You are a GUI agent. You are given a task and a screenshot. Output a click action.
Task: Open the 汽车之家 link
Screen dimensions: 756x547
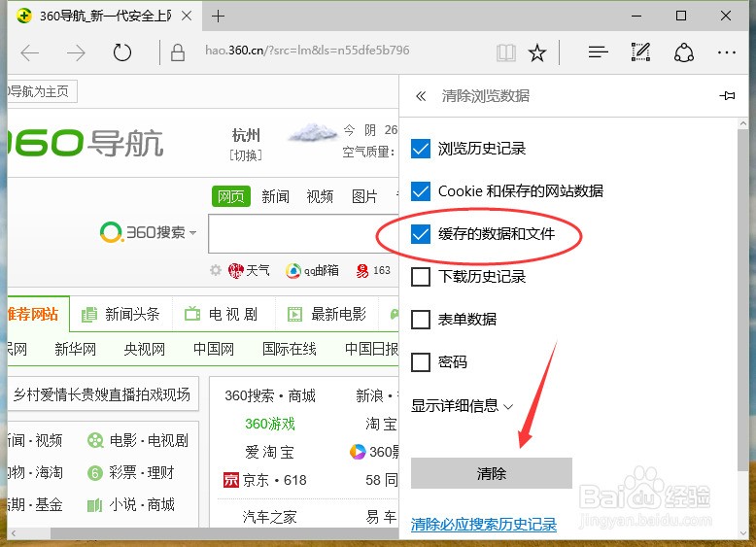tap(269, 517)
